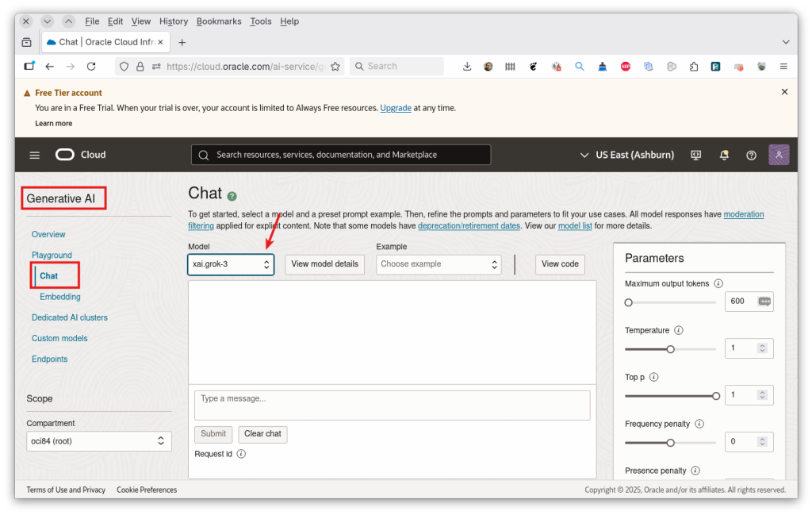Screen dimensions: 812x515
Task: Open Cloud Shell developer tools icon
Action: pos(696,155)
